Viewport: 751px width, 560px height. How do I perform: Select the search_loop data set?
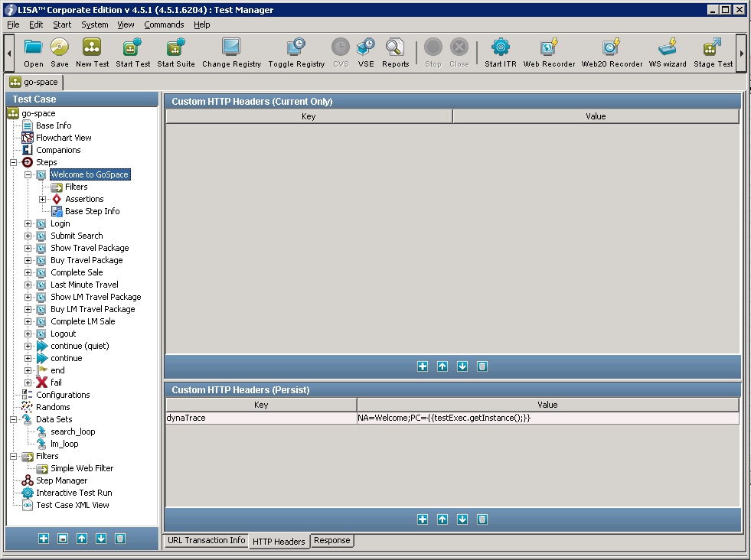point(73,431)
